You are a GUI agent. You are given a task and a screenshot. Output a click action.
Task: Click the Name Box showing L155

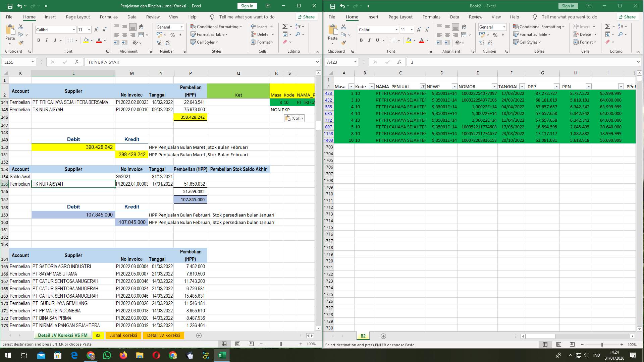tap(16, 62)
